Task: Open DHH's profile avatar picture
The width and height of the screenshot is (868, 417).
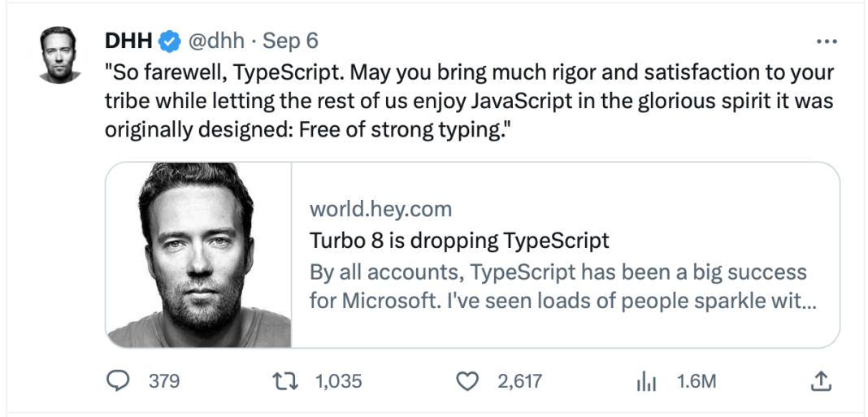Action: pos(61,54)
